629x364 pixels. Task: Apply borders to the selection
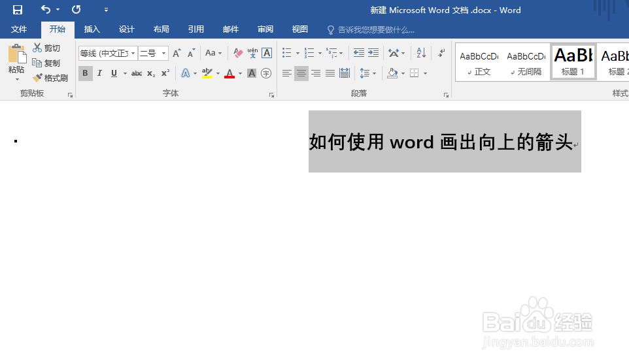[415, 73]
